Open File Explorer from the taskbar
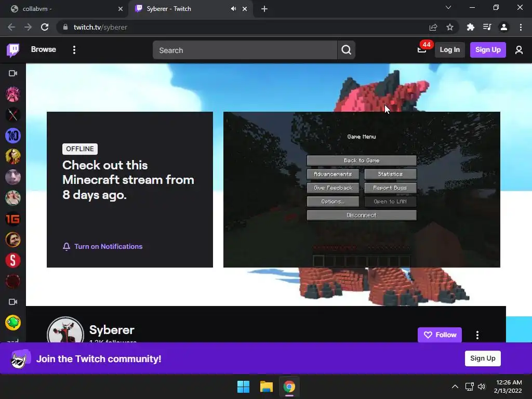 (267, 387)
